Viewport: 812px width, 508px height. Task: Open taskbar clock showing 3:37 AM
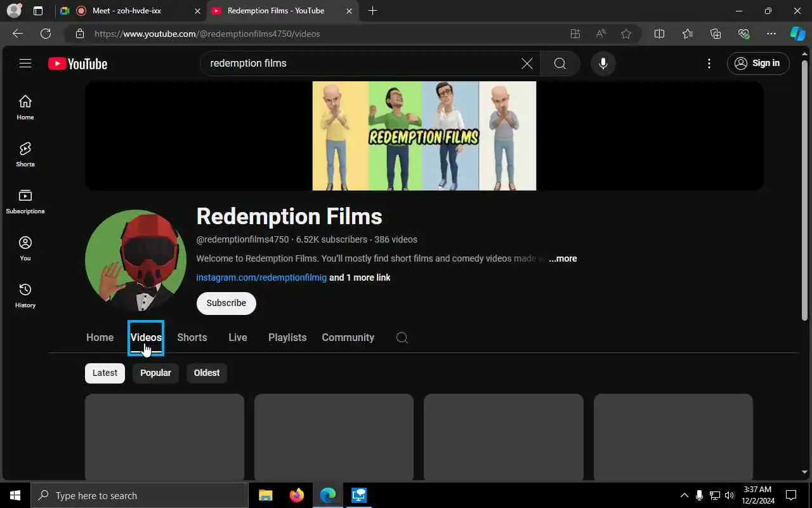pyautogui.click(x=757, y=495)
